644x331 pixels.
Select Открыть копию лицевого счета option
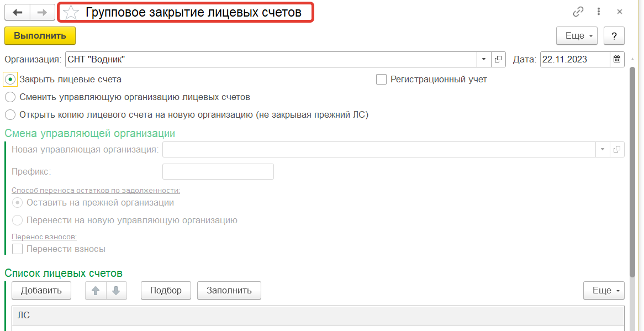(x=10, y=115)
